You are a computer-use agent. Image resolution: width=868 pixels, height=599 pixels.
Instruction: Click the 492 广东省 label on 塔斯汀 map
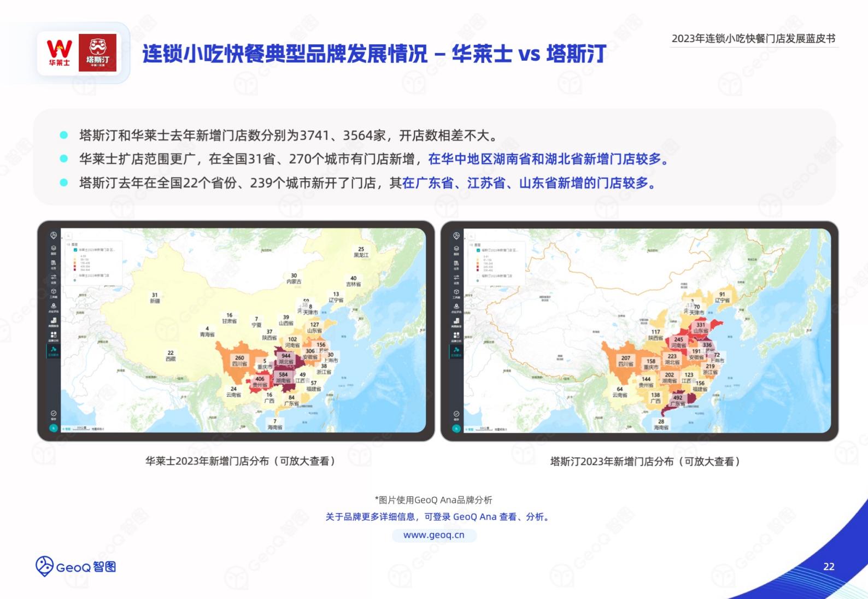click(678, 401)
